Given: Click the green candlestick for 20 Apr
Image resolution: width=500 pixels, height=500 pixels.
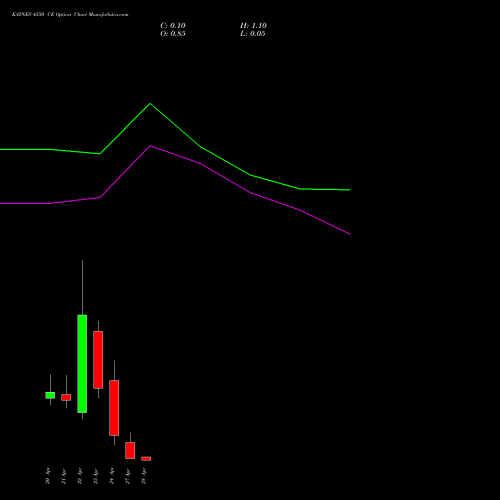Looking at the screenshot, I should (50, 395).
